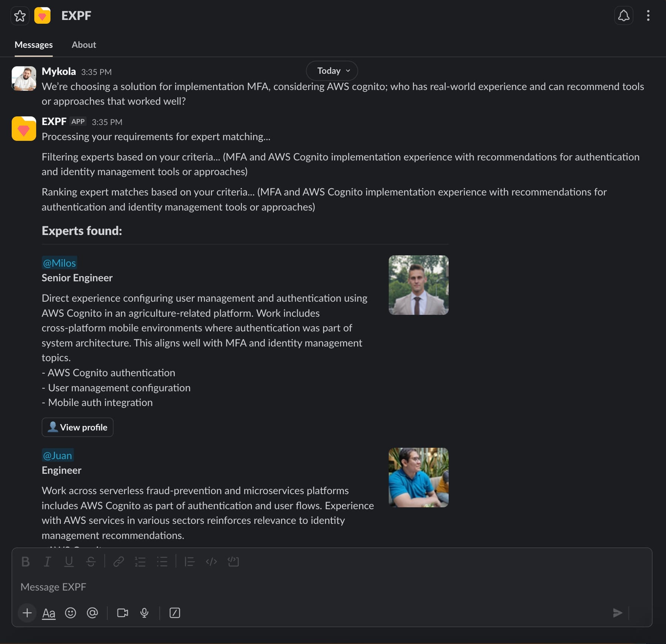Apply an ordered list in the composer
Viewport: 666px width, 644px height.
click(140, 562)
